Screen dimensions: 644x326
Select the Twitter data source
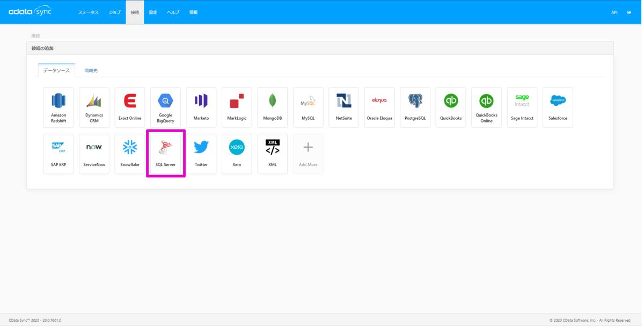pos(201,154)
